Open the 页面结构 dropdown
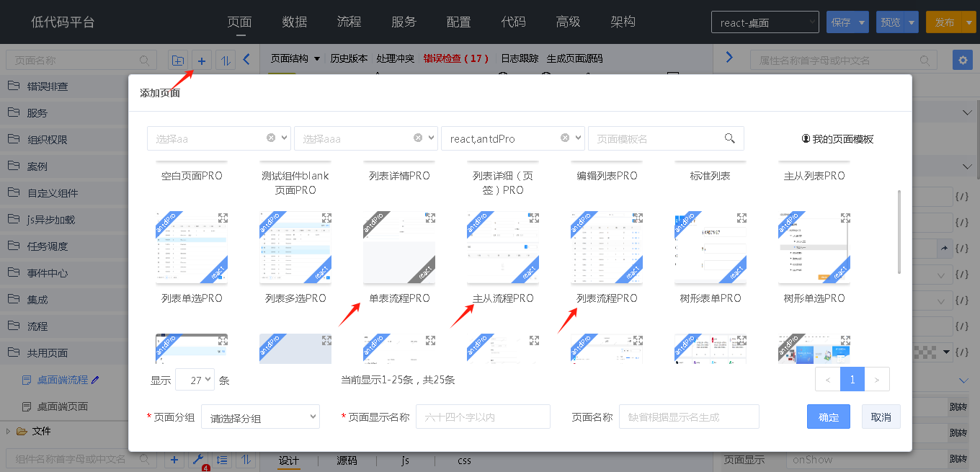Image resolution: width=980 pixels, height=472 pixels. (x=295, y=58)
